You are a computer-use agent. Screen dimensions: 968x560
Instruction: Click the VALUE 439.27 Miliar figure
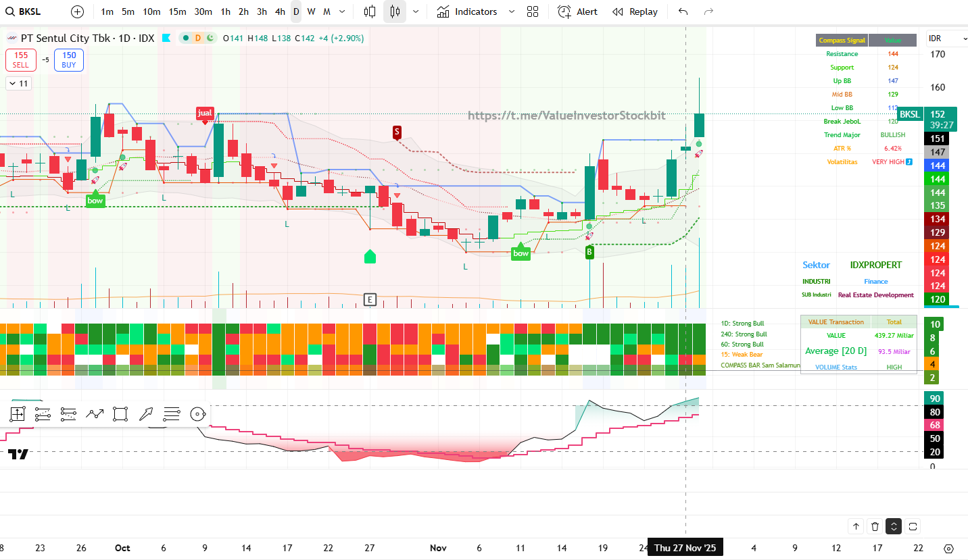(x=893, y=335)
